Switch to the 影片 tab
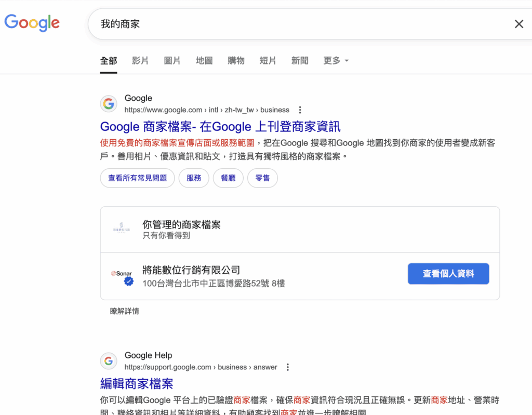 pyautogui.click(x=140, y=61)
